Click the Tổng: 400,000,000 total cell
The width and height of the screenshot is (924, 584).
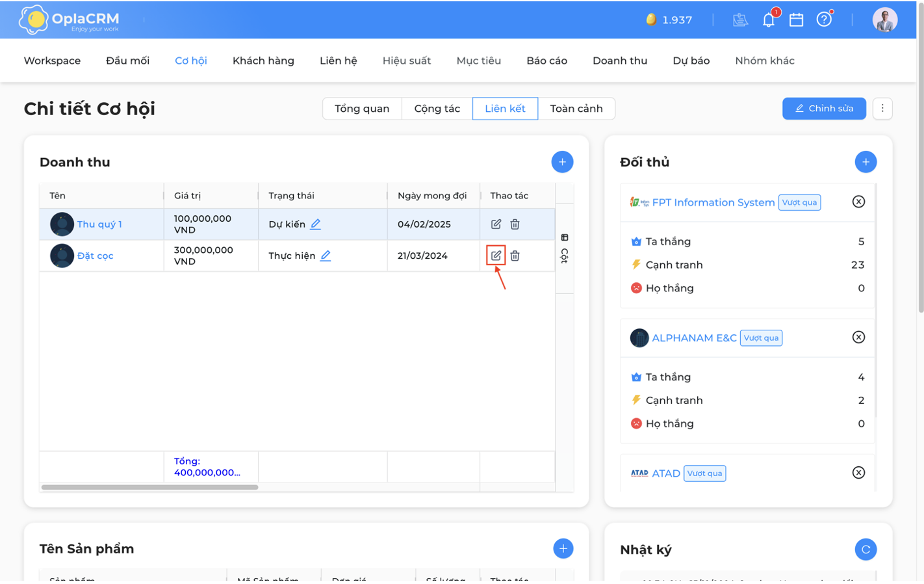(x=211, y=466)
